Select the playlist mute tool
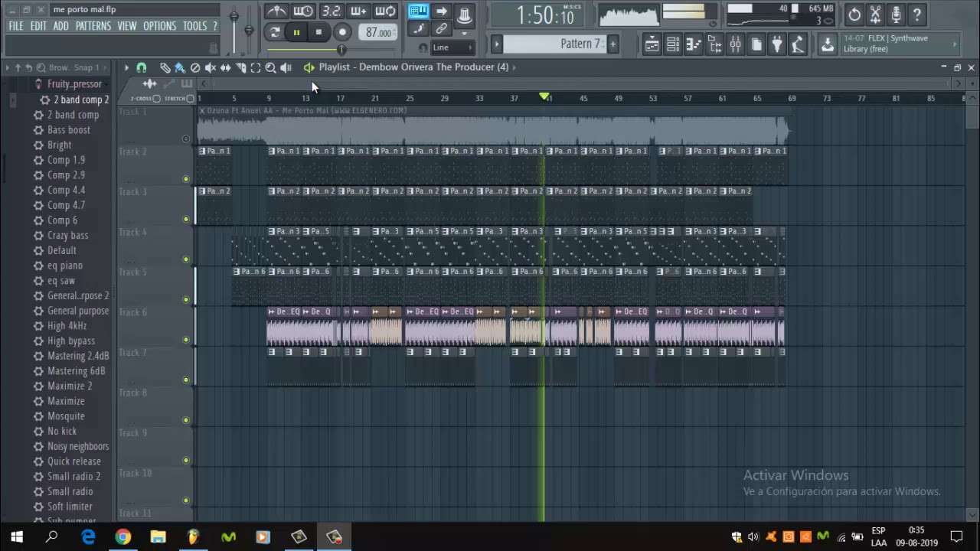The image size is (980, 551). coord(211,67)
